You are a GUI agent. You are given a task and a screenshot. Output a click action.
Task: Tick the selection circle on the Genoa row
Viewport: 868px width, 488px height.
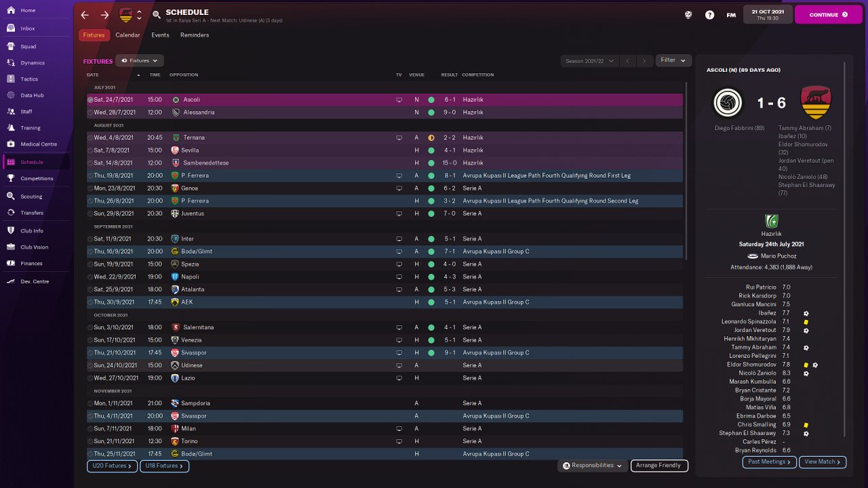coord(90,188)
